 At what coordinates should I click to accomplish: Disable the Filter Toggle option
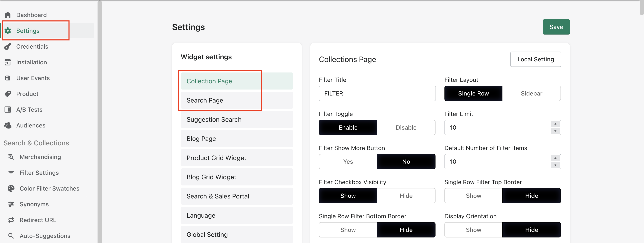tap(406, 127)
